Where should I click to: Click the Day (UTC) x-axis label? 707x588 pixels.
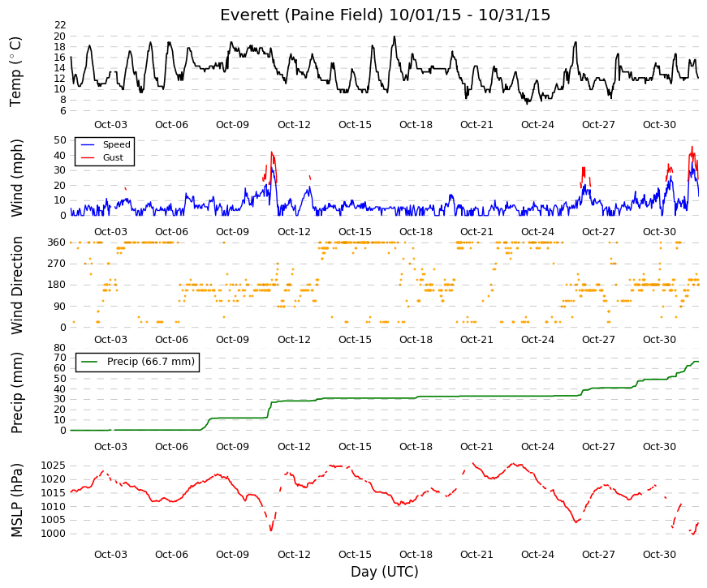pyautogui.click(x=385, y=572)
